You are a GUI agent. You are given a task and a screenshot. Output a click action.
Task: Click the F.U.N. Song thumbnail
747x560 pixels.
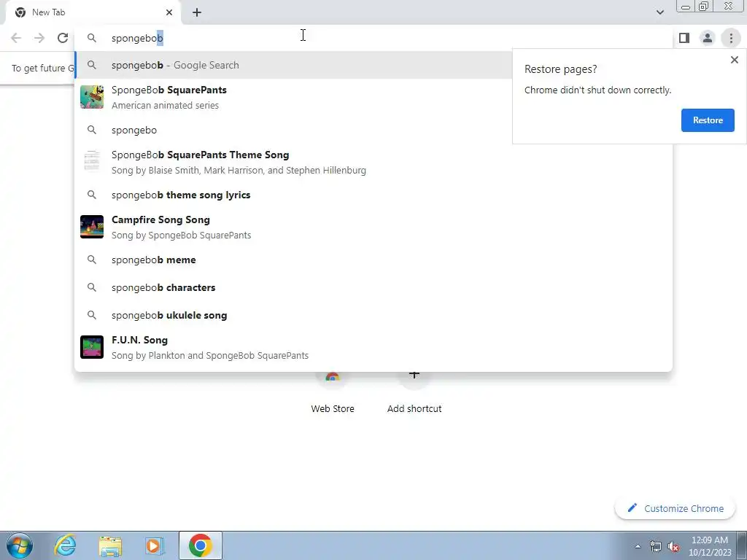(92, 347)
